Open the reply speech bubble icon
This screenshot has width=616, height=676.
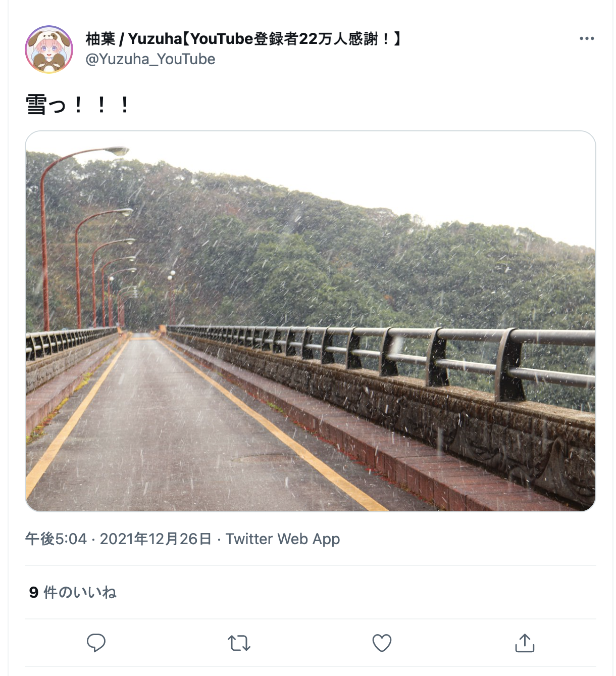(96, 643)
